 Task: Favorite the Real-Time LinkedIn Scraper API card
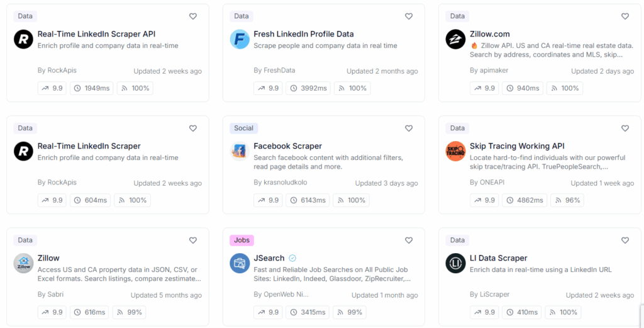(x=193, y=16)
